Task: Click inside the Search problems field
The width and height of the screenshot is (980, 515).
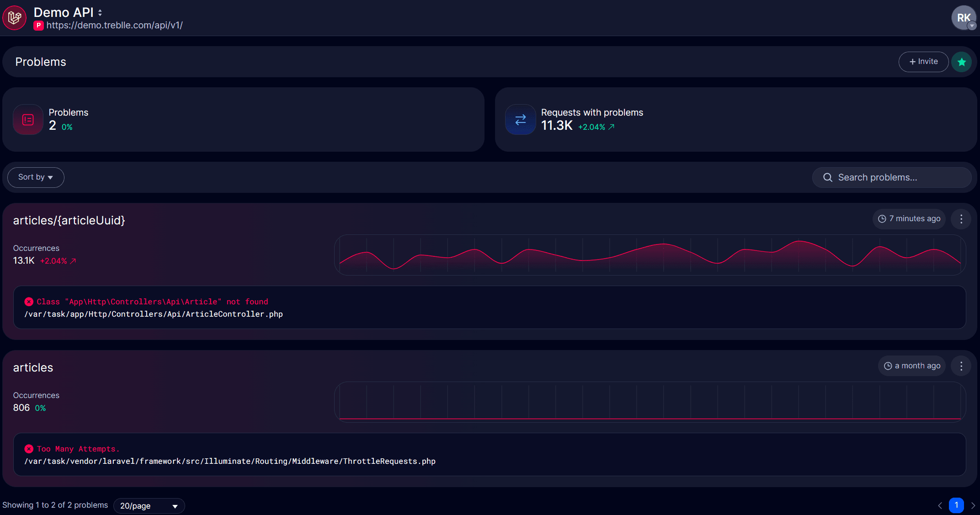Action: point(891,177)
